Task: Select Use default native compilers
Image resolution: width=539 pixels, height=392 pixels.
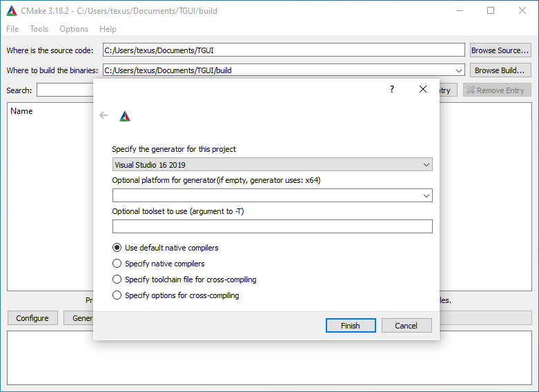Action: pos(166,248)
